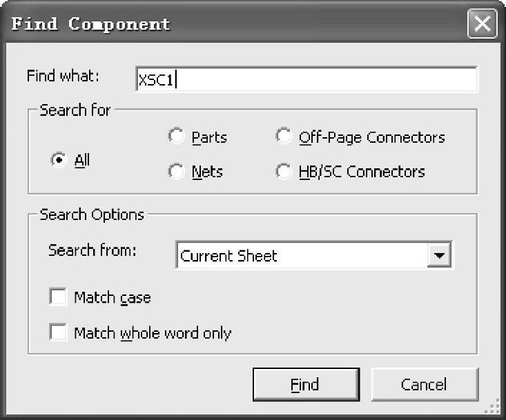
Task: Click the Search Options group heading
Action: (x=92, y=214)
